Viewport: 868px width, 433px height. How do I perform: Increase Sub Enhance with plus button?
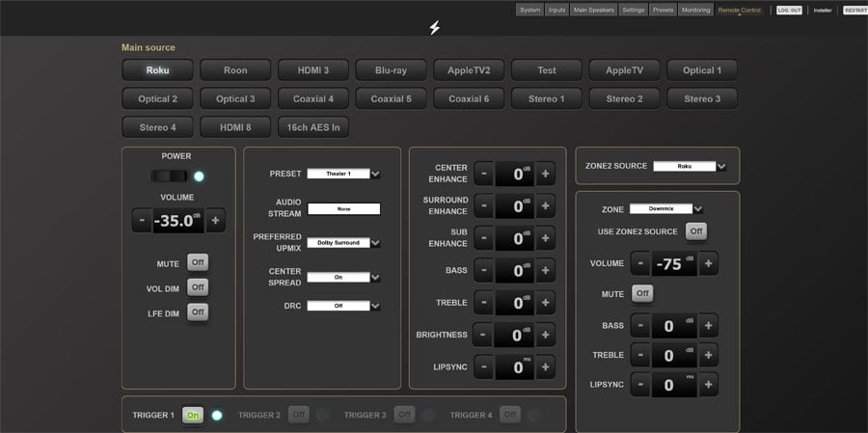coord(545,238)
